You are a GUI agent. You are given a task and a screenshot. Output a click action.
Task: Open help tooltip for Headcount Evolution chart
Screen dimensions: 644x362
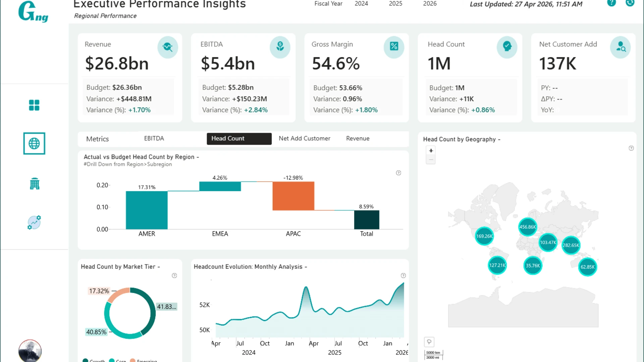[x=403, y=276]
